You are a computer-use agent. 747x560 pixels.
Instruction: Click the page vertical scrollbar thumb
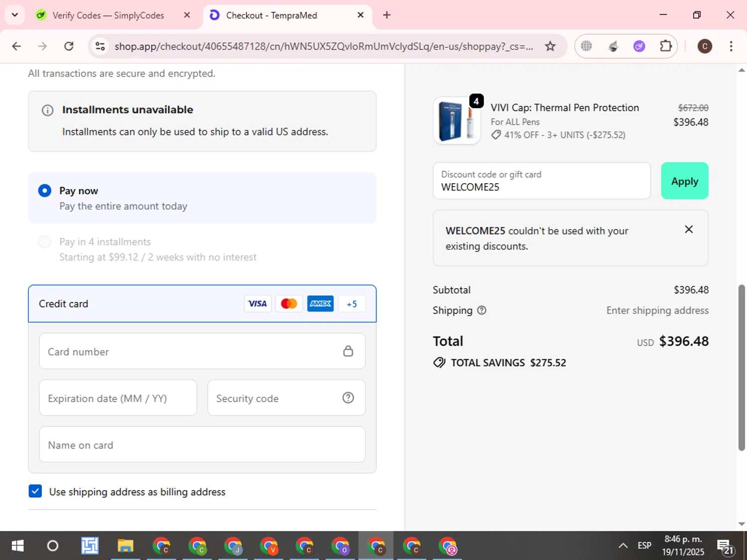pos(742,367)
